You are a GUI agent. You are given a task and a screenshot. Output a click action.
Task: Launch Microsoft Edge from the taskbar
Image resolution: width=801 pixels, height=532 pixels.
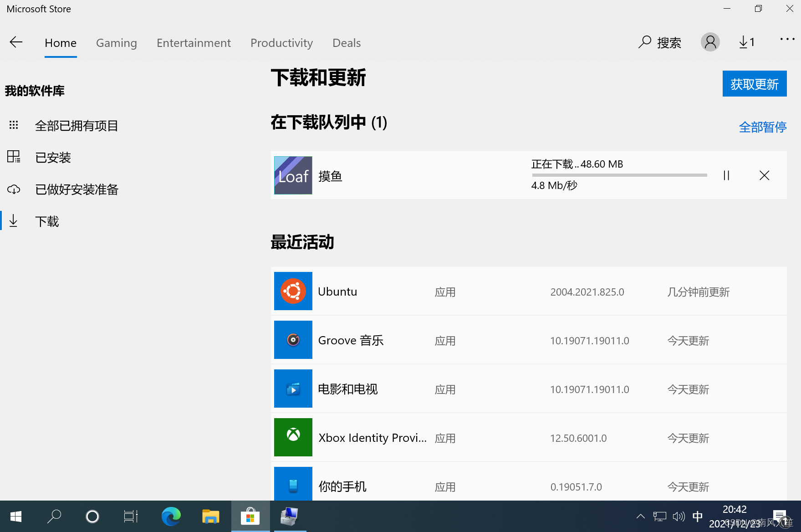click(x=171, y=517)
